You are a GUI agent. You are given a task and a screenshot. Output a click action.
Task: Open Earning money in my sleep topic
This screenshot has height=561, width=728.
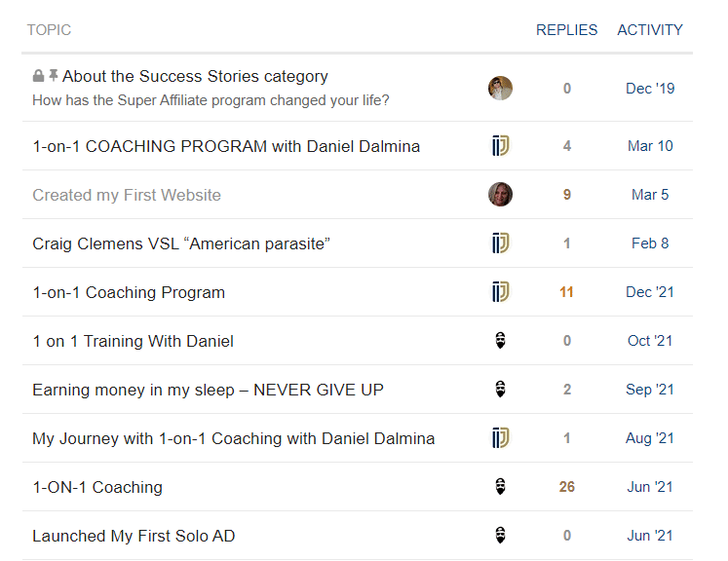tap(208, 390)
